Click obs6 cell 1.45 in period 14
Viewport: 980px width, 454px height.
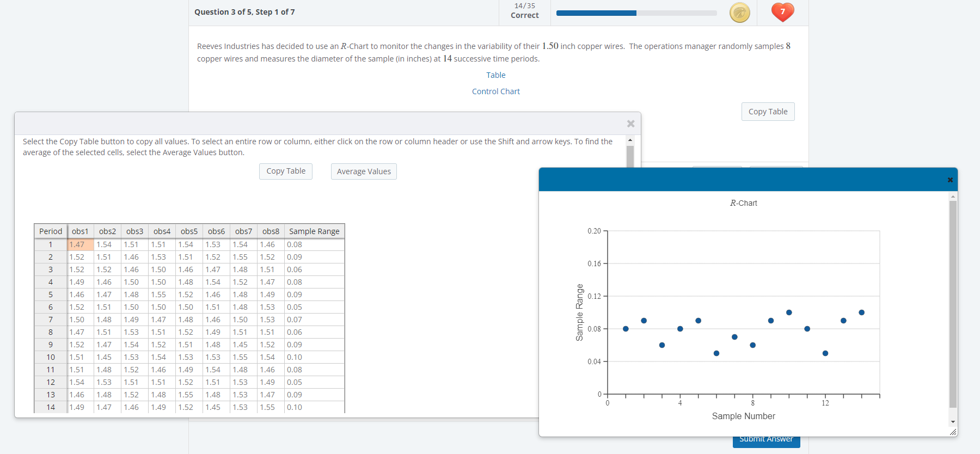(216, 408)
